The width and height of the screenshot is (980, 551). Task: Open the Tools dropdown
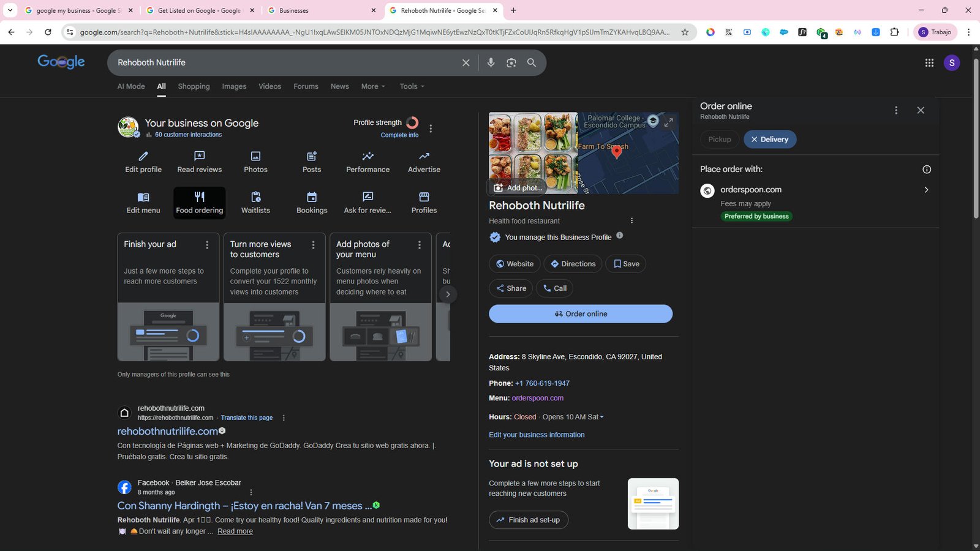point(412,86)
